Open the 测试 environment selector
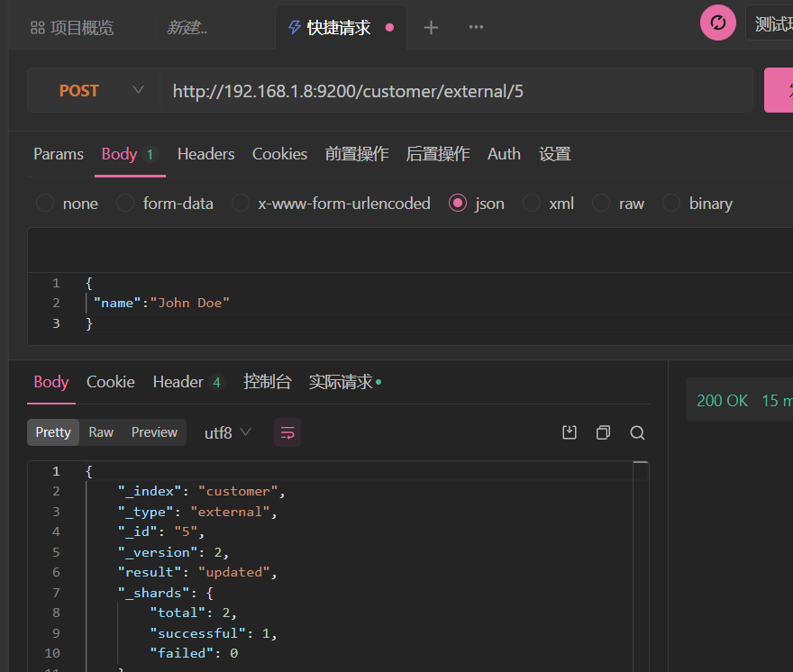This screenshot has height=672, width=793. (770, 23)
